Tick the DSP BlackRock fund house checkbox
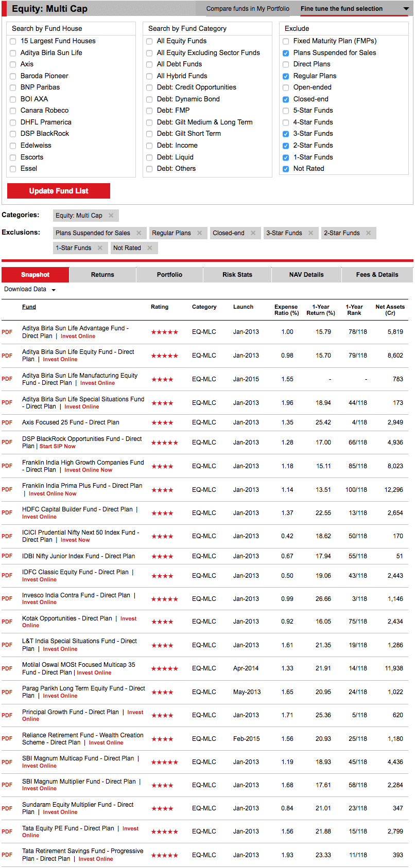 (x=13, y=134)
